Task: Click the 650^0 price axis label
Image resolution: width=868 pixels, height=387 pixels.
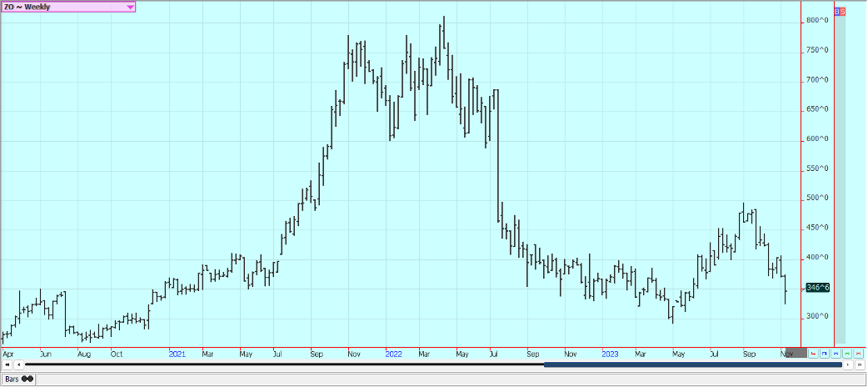Action: (x=817, y=109)
